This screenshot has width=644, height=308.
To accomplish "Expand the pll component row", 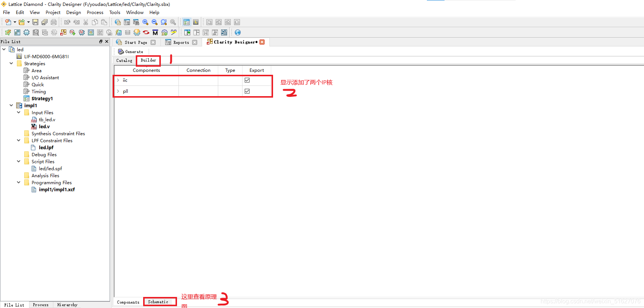I will (x=118, y=91).
